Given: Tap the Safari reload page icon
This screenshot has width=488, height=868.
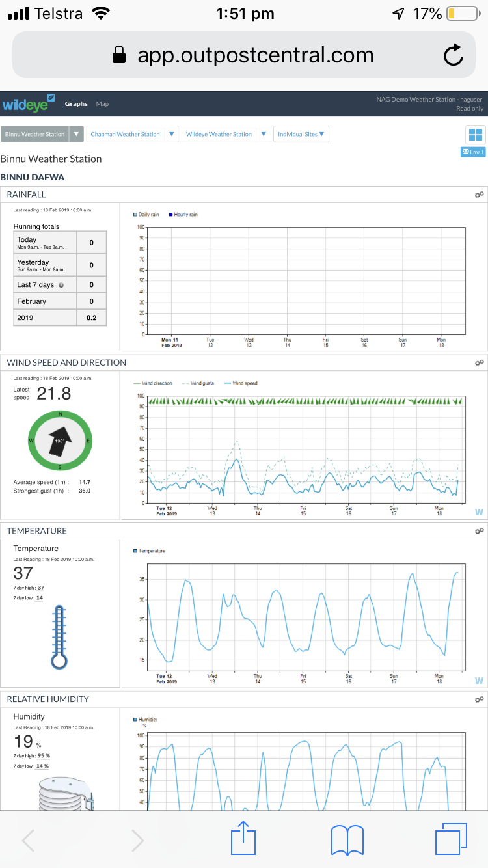Looking at the screenshot, I should 453,55.
